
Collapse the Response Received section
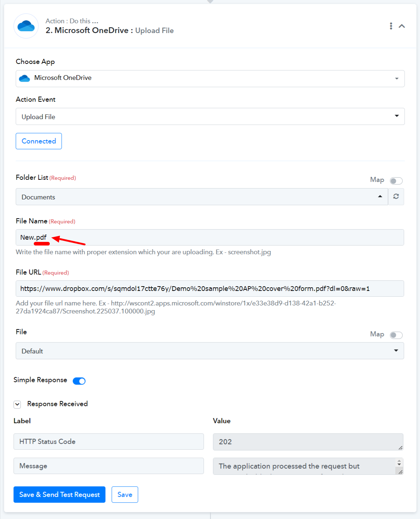17,404
